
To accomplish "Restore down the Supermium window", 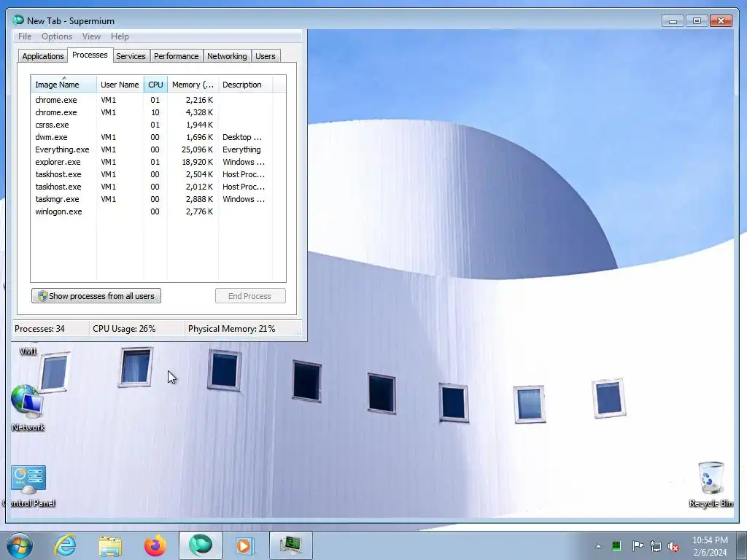I will [x=697, y=21].
